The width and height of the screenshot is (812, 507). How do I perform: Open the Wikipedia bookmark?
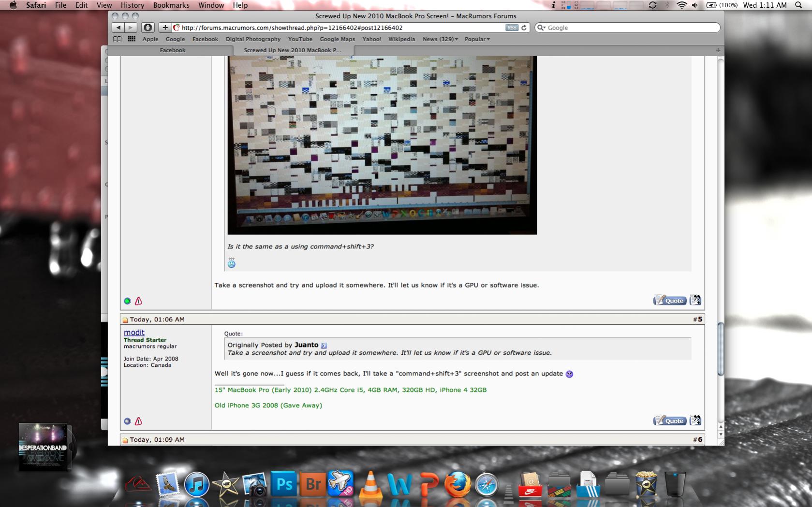coord(401,39)
